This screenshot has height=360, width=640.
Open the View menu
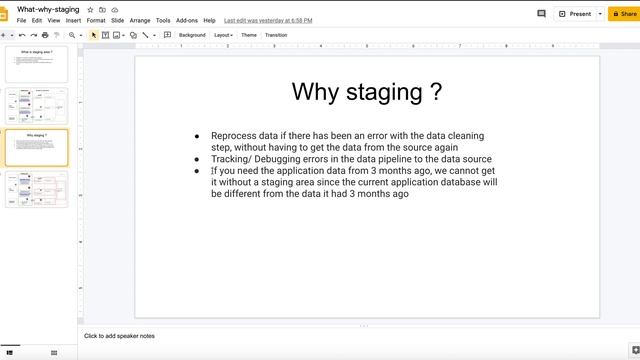coord(53,20)
